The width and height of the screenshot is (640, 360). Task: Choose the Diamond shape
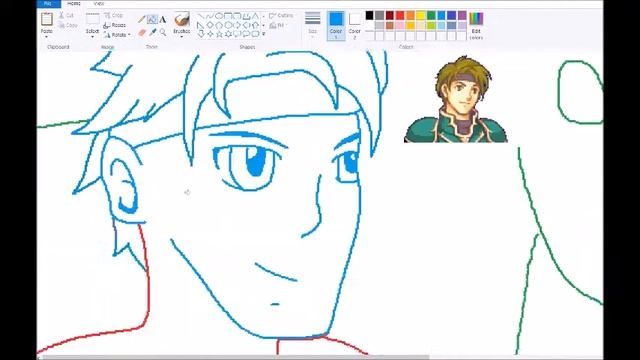209,25
